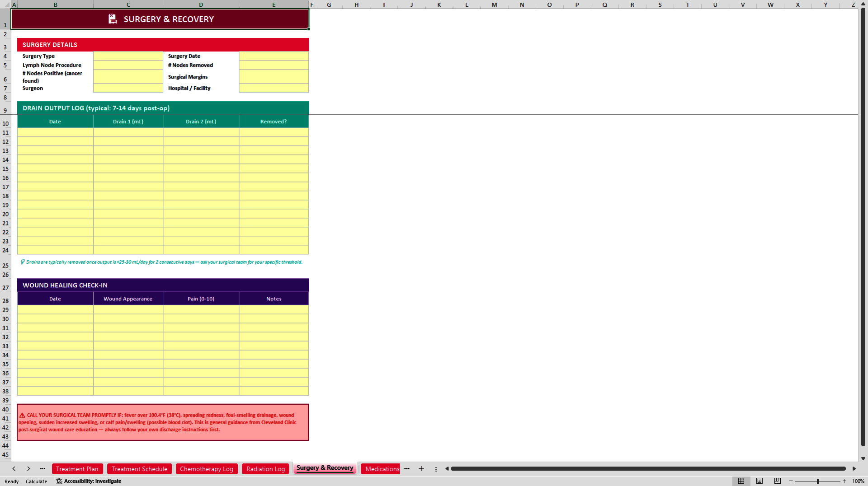This screenshot has width=868, height=486.
Task: Switch to the Chemotherapy Log sheet
Action: (x=207, y=469)
